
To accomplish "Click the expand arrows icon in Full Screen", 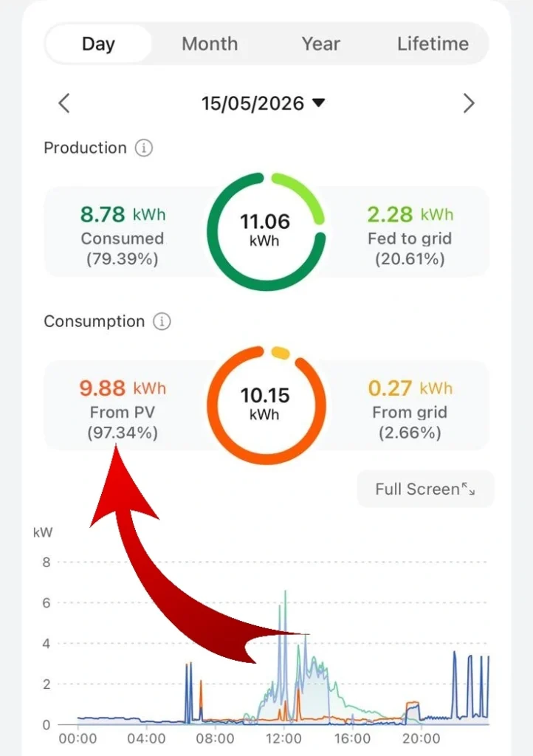I will (x=469, y=489).
